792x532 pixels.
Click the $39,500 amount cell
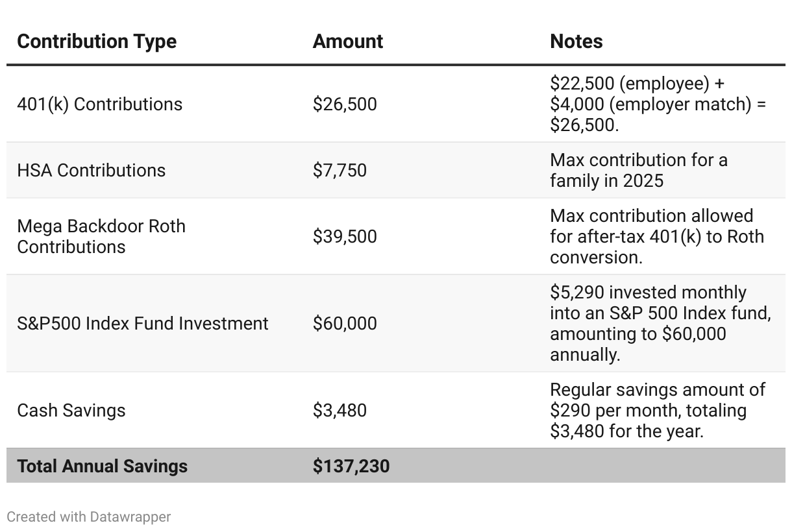(345, 236)
